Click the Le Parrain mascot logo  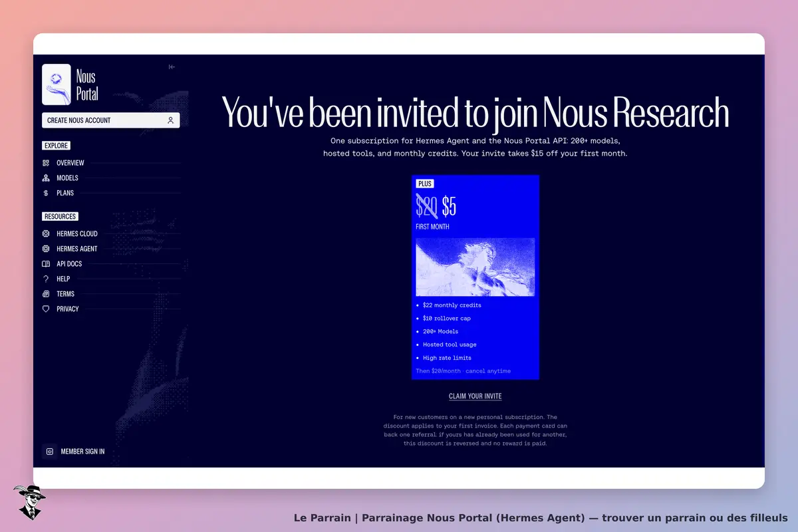[x=29, y=502]
